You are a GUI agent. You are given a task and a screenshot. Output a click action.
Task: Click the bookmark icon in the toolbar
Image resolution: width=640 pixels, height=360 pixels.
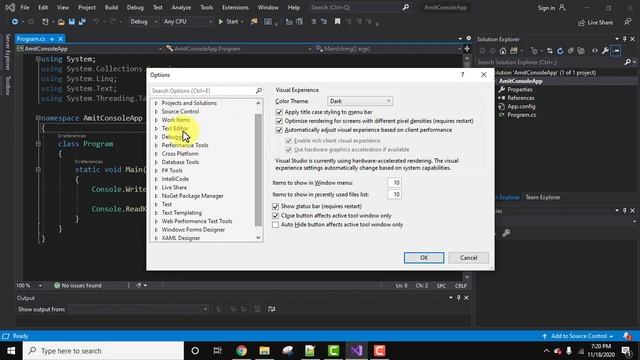tap(338, 22)
